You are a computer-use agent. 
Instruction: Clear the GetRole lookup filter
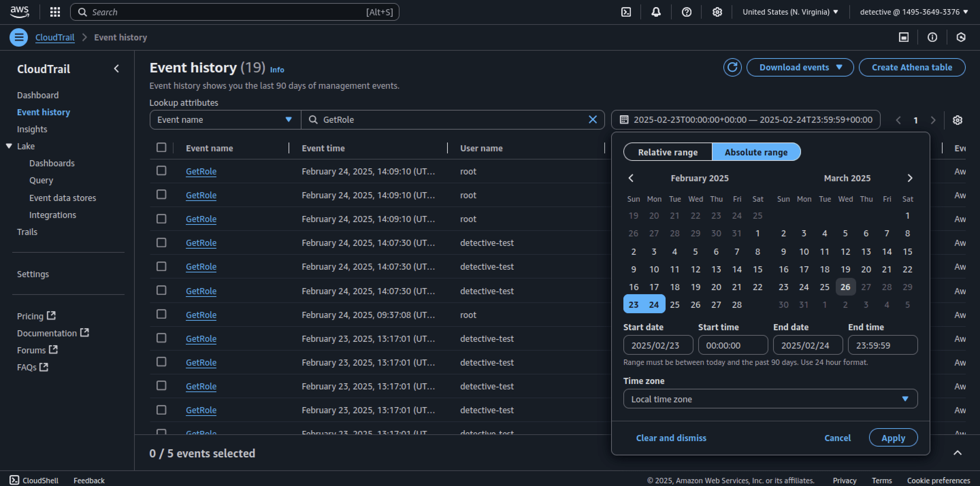pyautogui.click(x=593, y=120)
